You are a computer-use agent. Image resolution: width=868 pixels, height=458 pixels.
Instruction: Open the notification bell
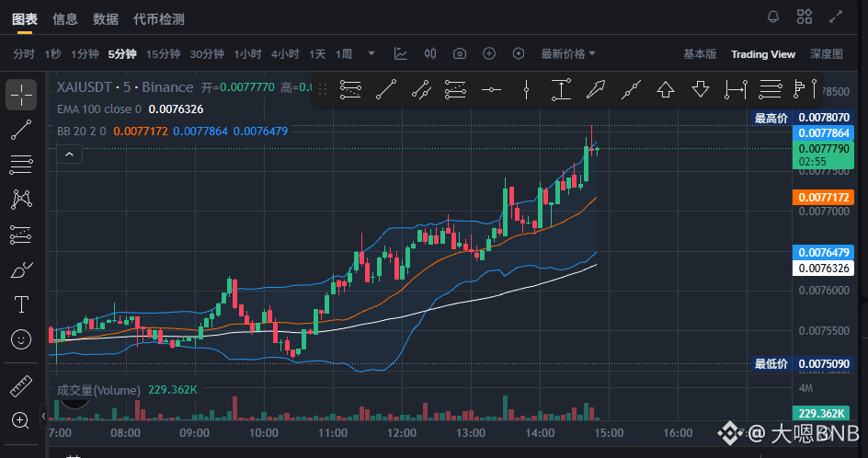click(773, 17)
